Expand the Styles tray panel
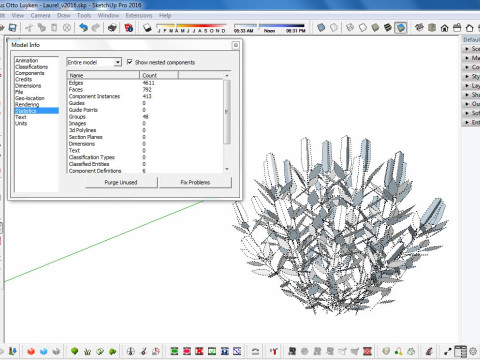 tap(471, 76)
